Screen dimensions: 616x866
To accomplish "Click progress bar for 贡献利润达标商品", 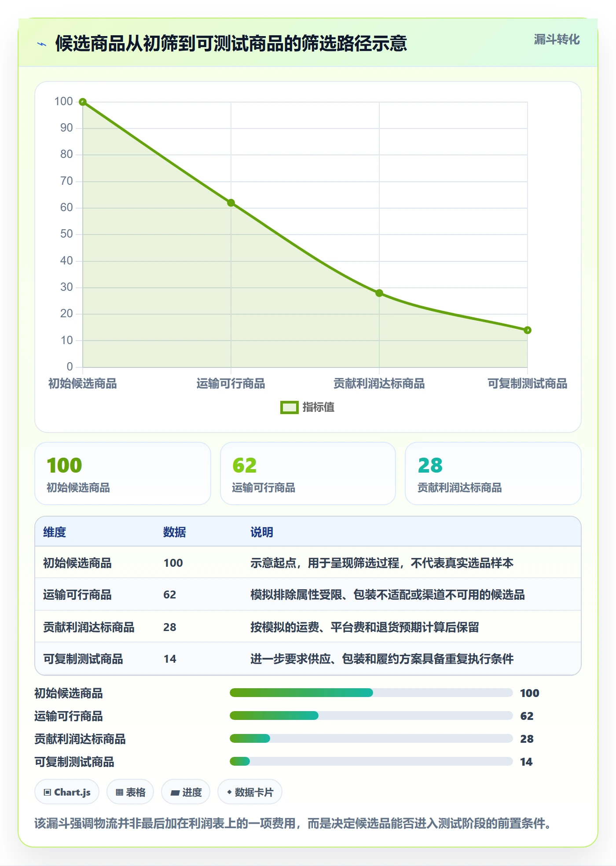I will [x=371, y=738].
